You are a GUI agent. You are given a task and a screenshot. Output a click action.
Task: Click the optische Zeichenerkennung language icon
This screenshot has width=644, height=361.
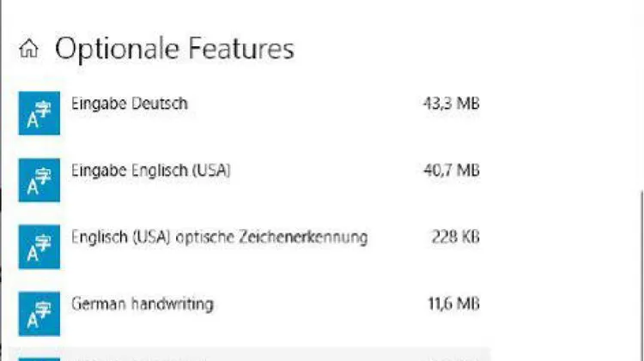coord(39,247)
